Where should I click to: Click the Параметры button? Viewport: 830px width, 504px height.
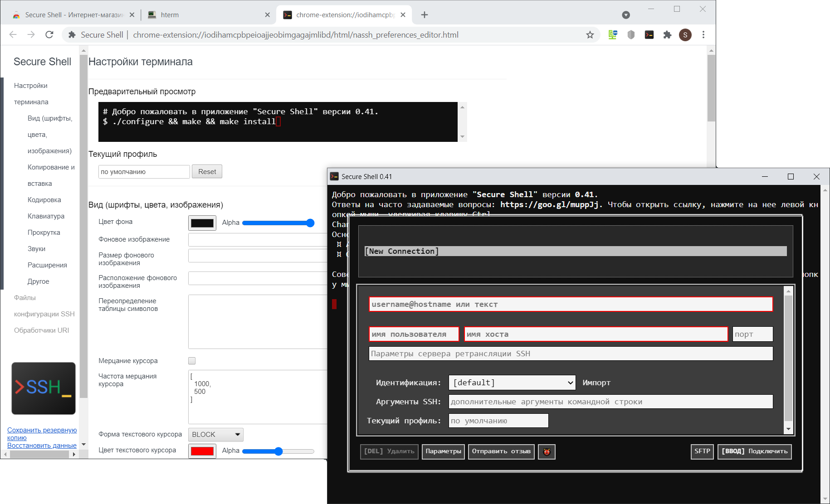coord(443,451)
